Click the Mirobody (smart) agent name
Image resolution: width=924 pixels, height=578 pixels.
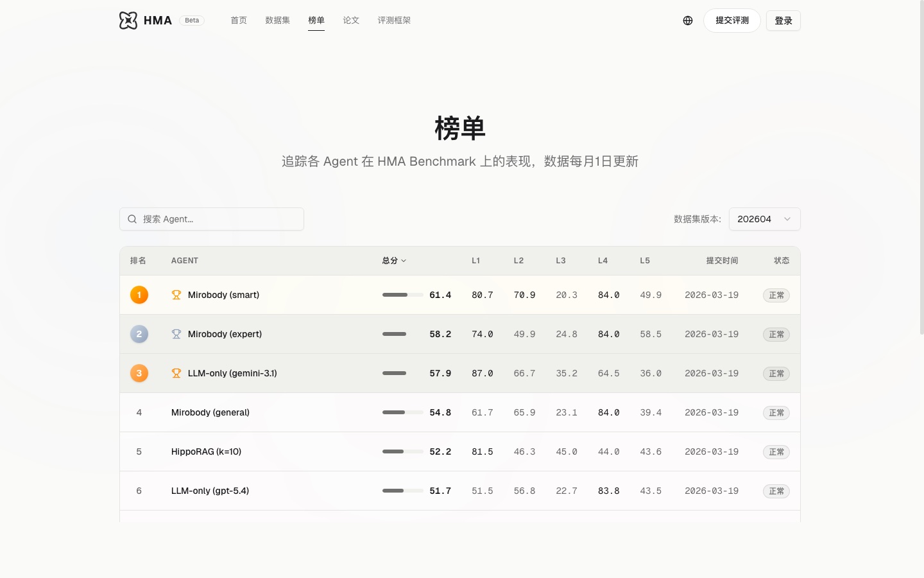click(223, 295)
